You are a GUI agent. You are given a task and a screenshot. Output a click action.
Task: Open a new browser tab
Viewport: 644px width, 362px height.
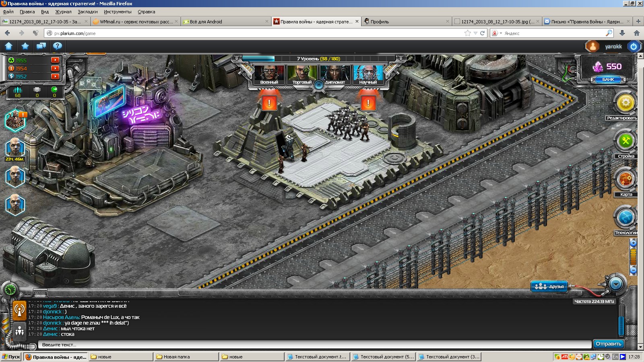[x=638, y=21]
